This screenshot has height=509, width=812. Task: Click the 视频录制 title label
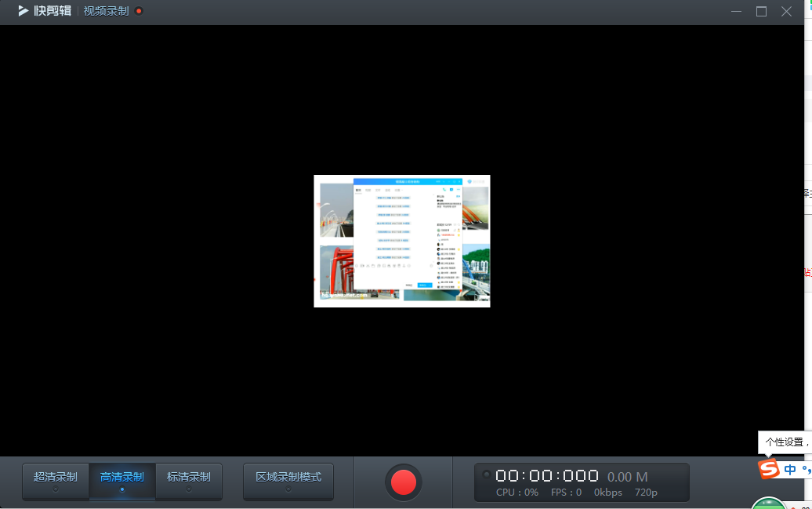[106, 11]
